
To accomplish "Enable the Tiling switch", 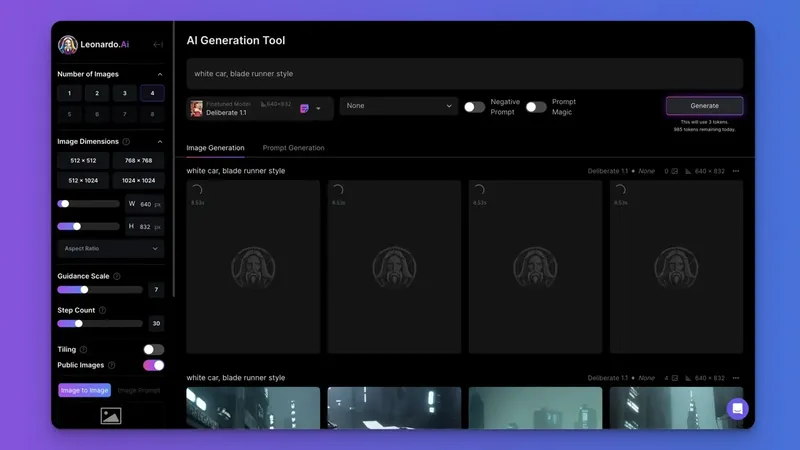I will click(154, 349).
